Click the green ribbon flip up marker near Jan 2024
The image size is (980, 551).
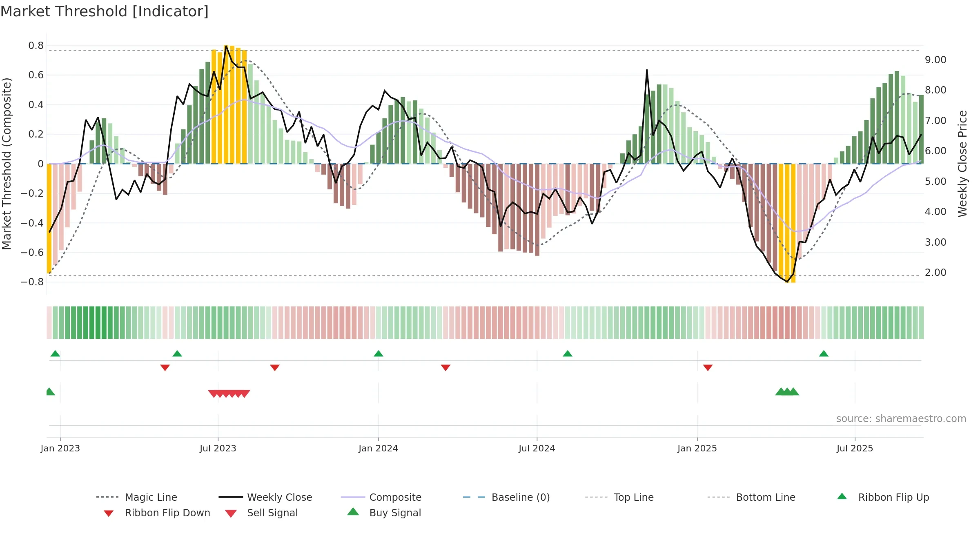click(x=379, y=353)
